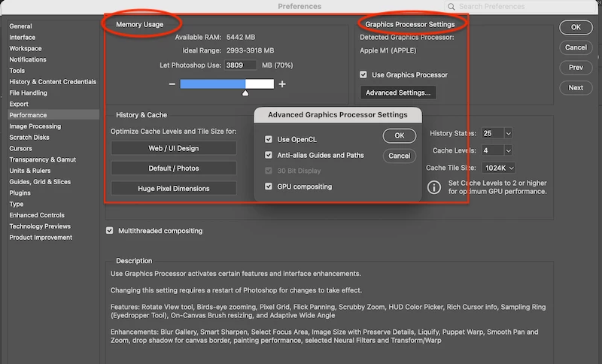Image resolution: width=602 pixels, height=364 pixels.
Task: Click the Prev button
Action: (576, 68)
